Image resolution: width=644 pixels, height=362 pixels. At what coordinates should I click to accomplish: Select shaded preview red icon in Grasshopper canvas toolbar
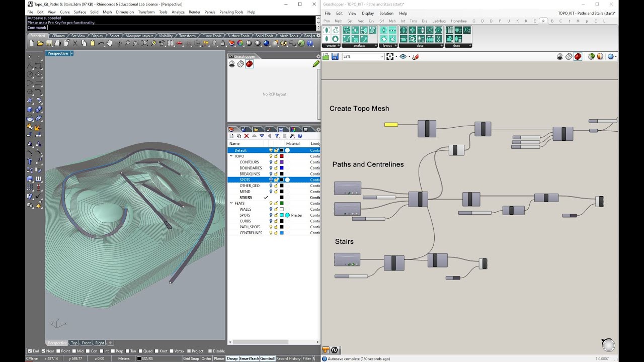point(578,57)
